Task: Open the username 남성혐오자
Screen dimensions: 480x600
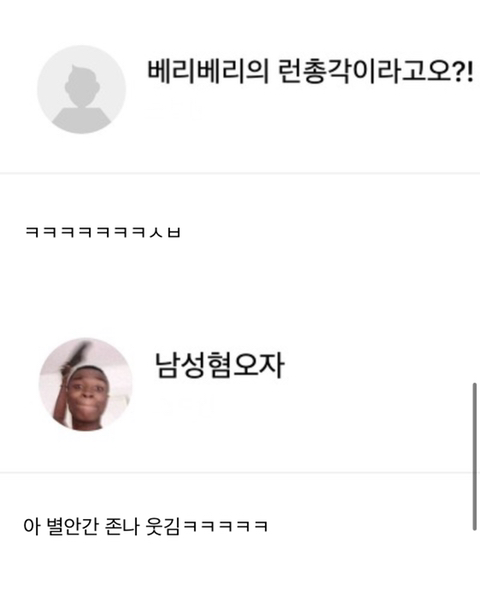Action: (x=219, y=365)
